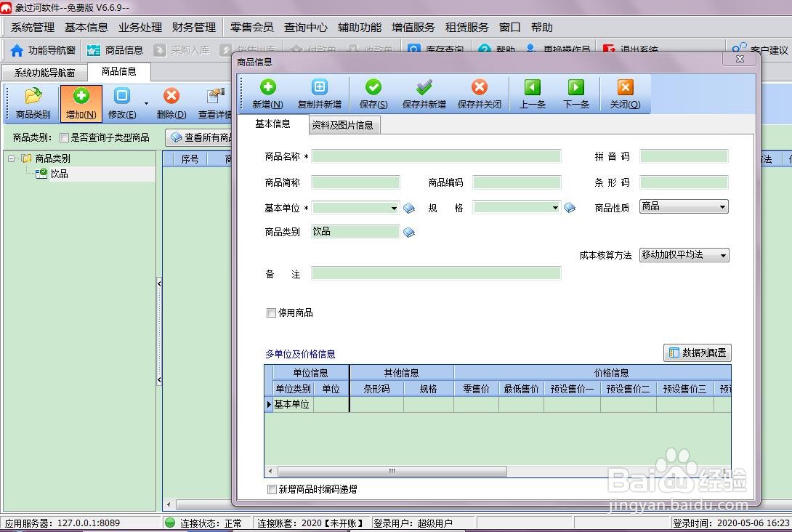Click the 数据列配置 button

697,352
